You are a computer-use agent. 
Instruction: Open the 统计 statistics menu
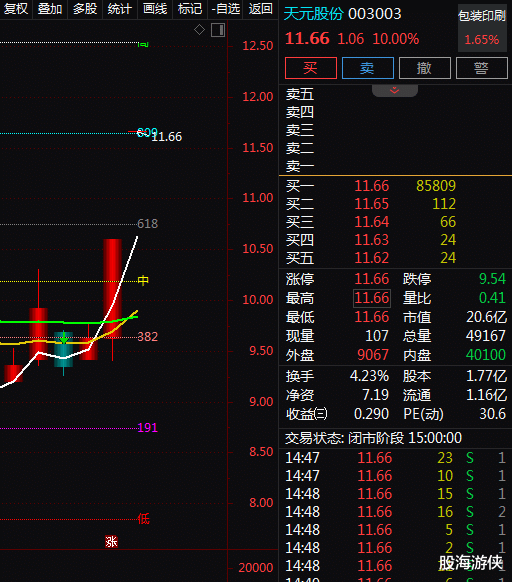coord(120,9)
